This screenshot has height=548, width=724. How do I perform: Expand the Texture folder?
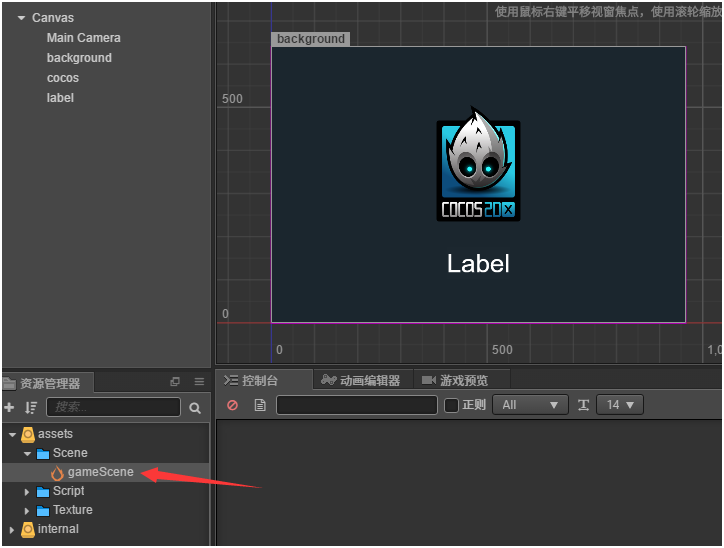27,511
